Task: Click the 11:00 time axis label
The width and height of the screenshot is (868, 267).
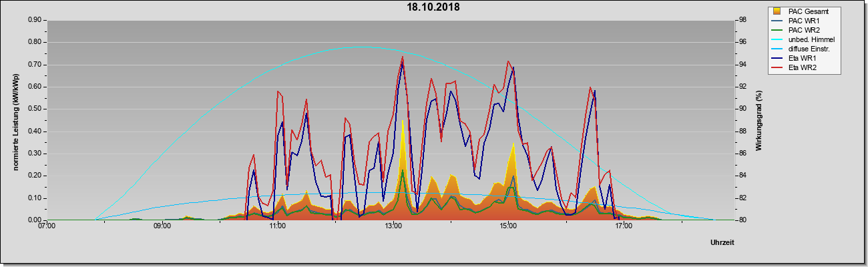Action: click(278, 227)
